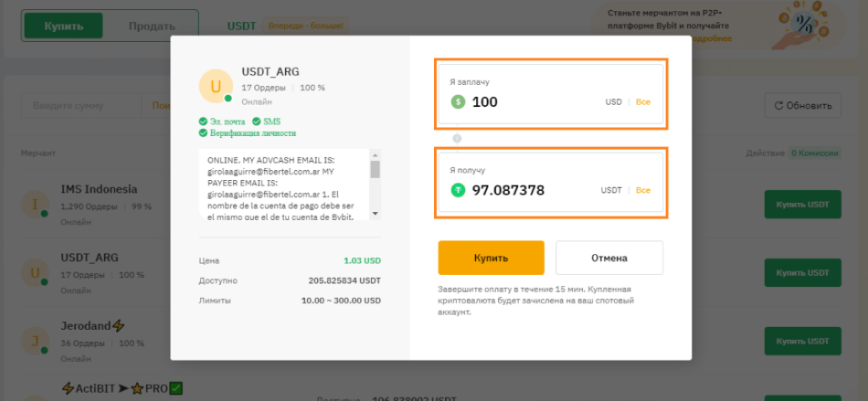Viewport: 868px width, 401px height.
Task: Click the Введите сумму input field
Action: coord(81,106)
